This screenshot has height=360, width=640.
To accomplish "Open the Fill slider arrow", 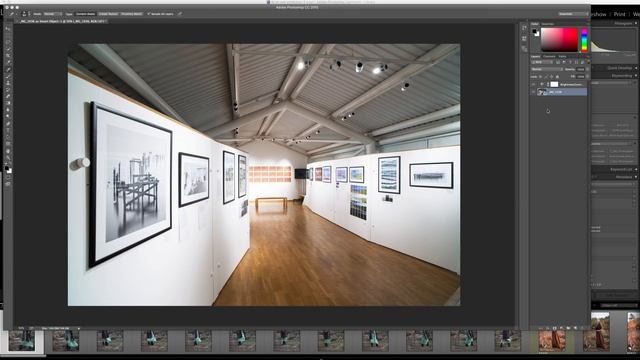I will click(x=587, y=77).
